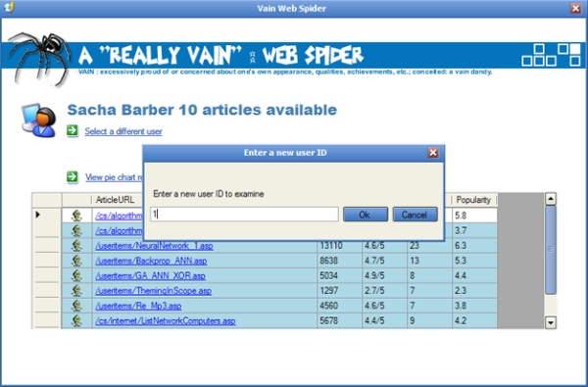Click the row icon for Backprop_ANN.asp
Screen dimensions: 588x387
tap(76, 261)
